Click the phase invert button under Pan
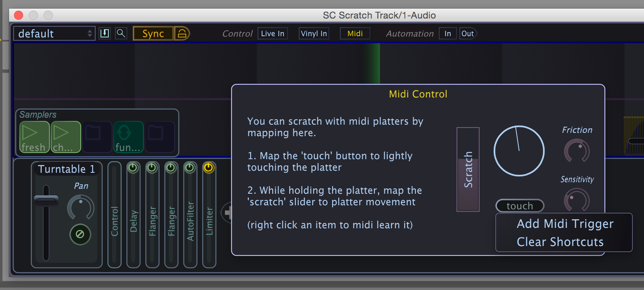644x290 pixels. coord(80,234)
